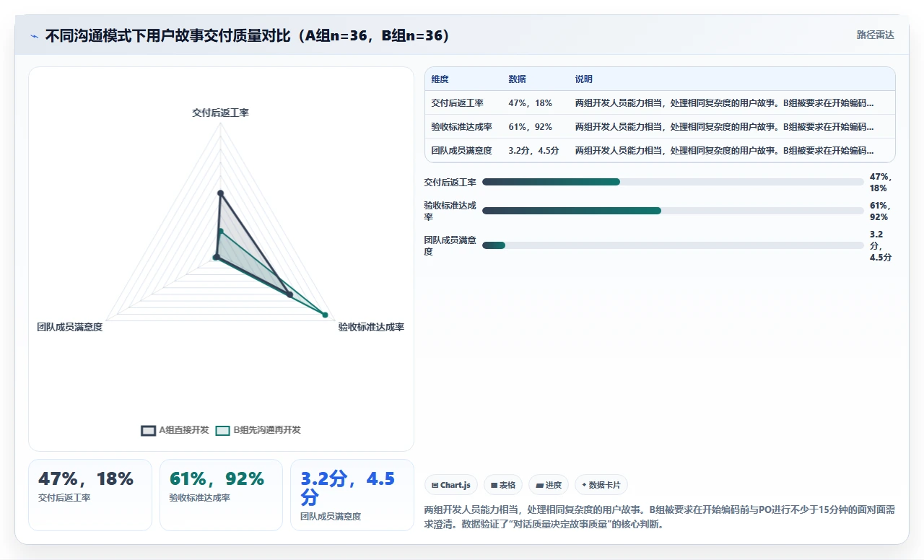924x560 pixels.
Task: Click B组先沟通再开发 legend color box
Action: (223, 430)
